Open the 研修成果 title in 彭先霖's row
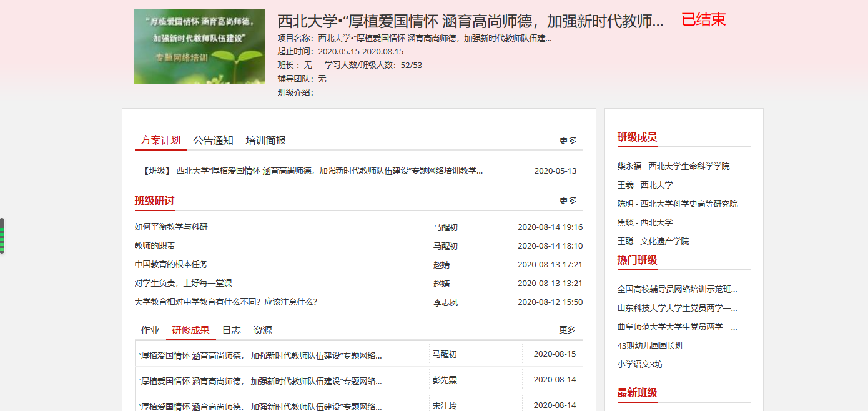 260,380
